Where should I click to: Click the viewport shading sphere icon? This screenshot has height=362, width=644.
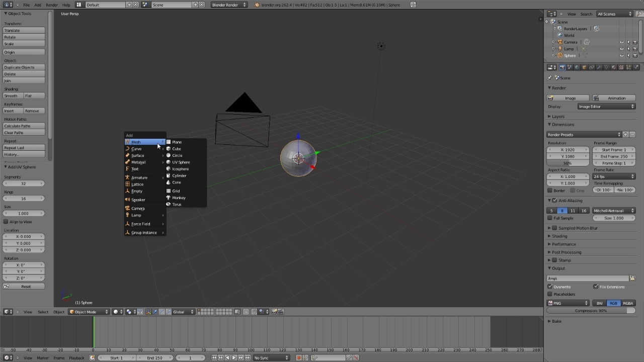(116, 311)
